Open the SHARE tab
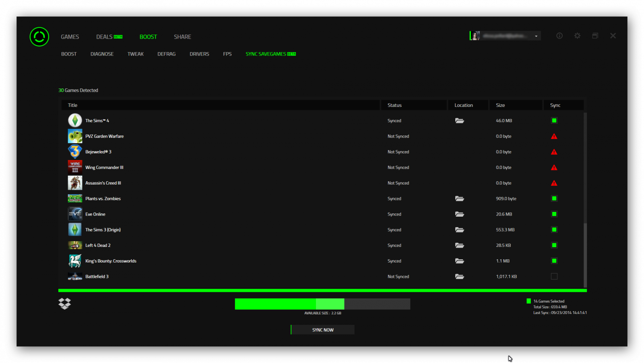Screen dimensions: 644x363 182,37
